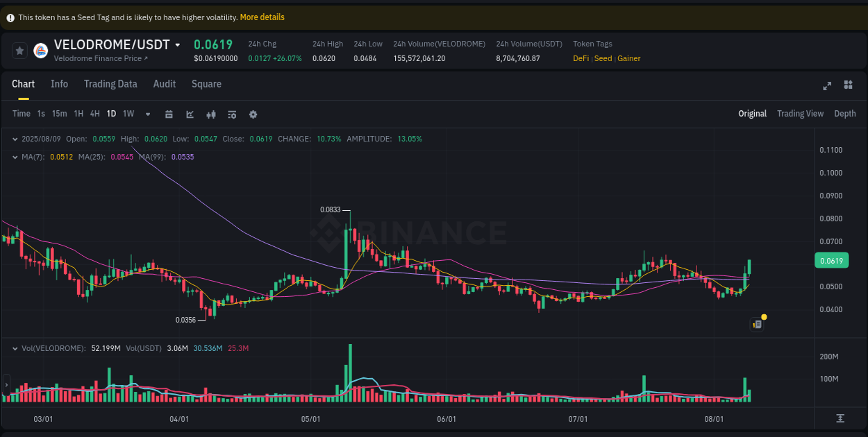
Task: Open the VELODROME/USDT pair dropdown
Action: pyautogui.click(x=176, y=44)
